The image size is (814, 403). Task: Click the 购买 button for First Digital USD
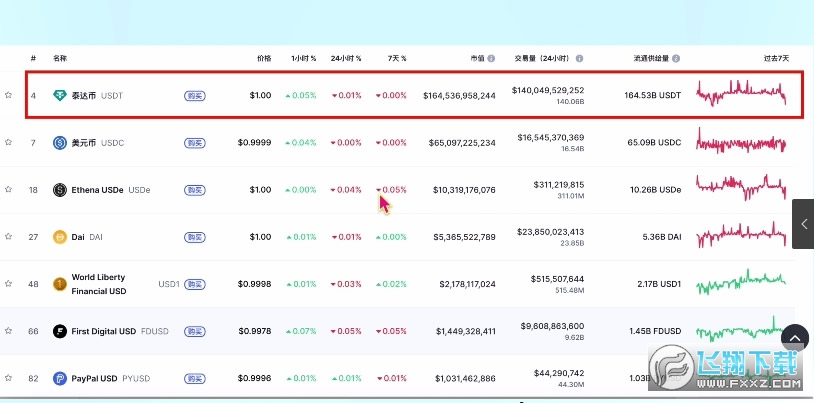point(195,331)
